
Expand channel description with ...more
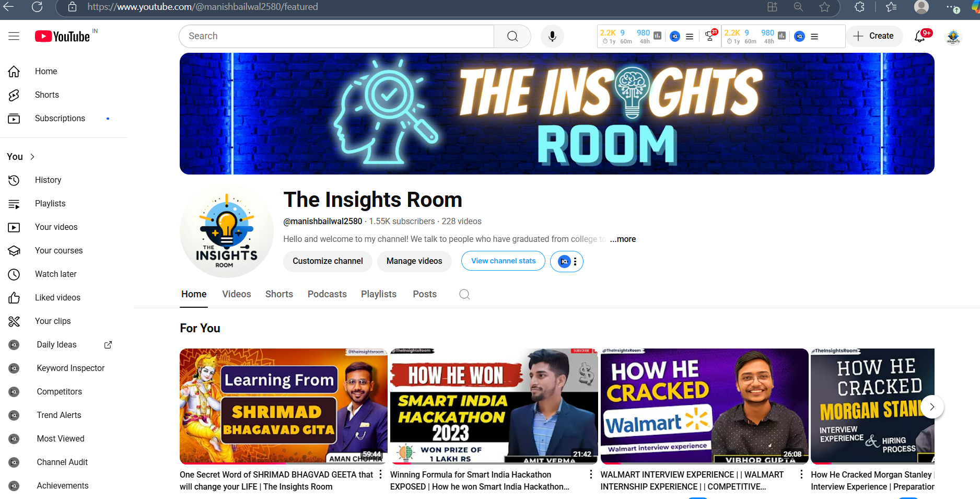coord(623,239)
